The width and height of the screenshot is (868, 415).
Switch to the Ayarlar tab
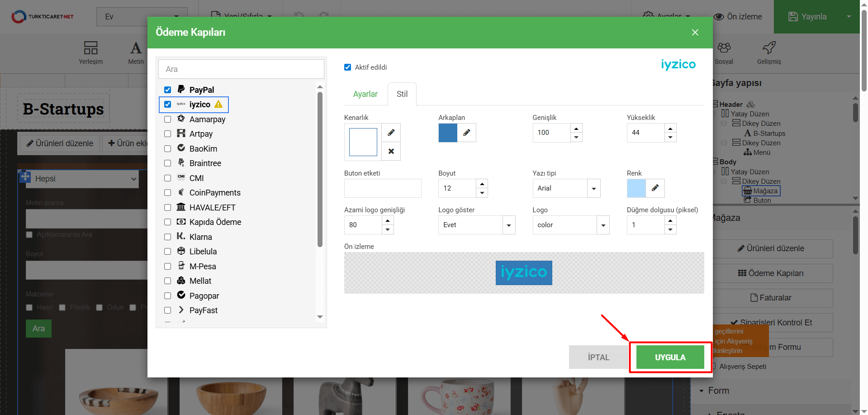click(x=365, y=94)
